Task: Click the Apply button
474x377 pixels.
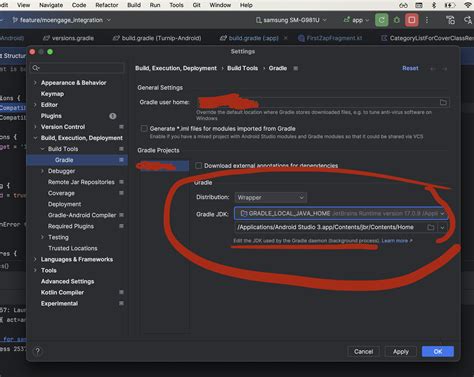Action: [401, 351]
